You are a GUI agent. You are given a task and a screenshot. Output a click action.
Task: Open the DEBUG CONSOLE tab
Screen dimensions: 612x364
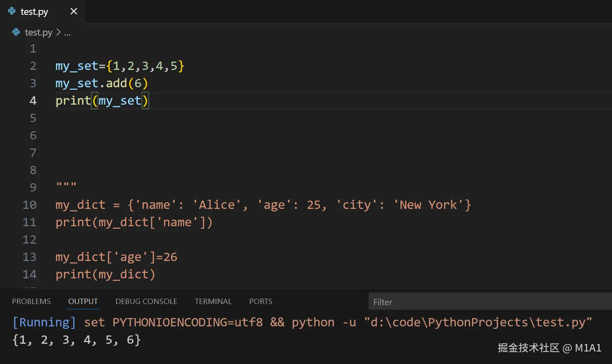[146, 302]
